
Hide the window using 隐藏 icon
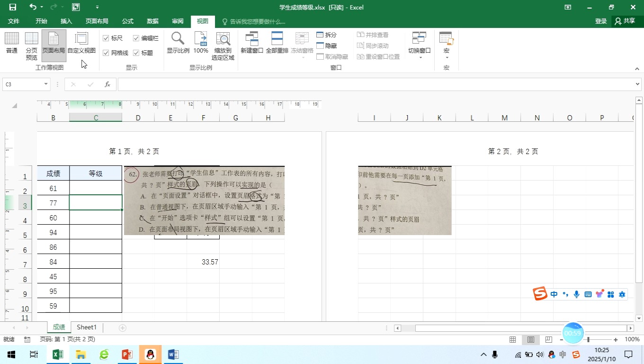click(x=320, y=45)
